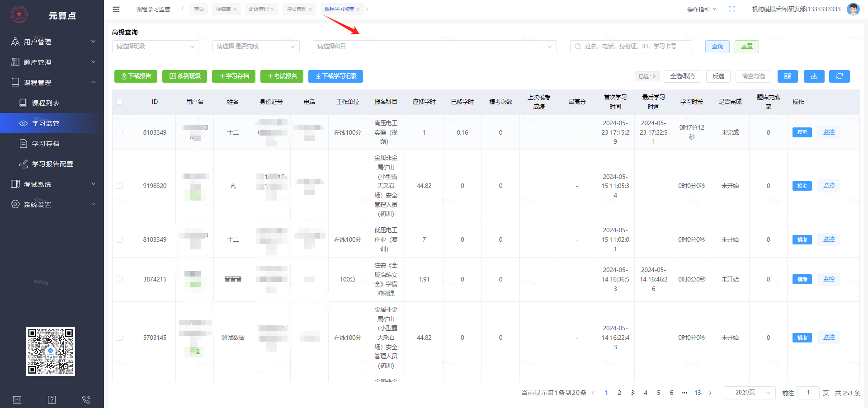
Task: Go to page 13
Action: coord(698,393)
